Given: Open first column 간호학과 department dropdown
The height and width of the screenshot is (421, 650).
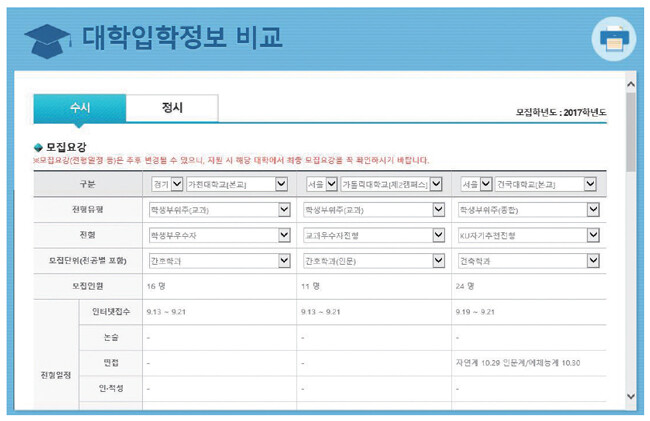Looking at the screenshot, I should click(219, 260).
